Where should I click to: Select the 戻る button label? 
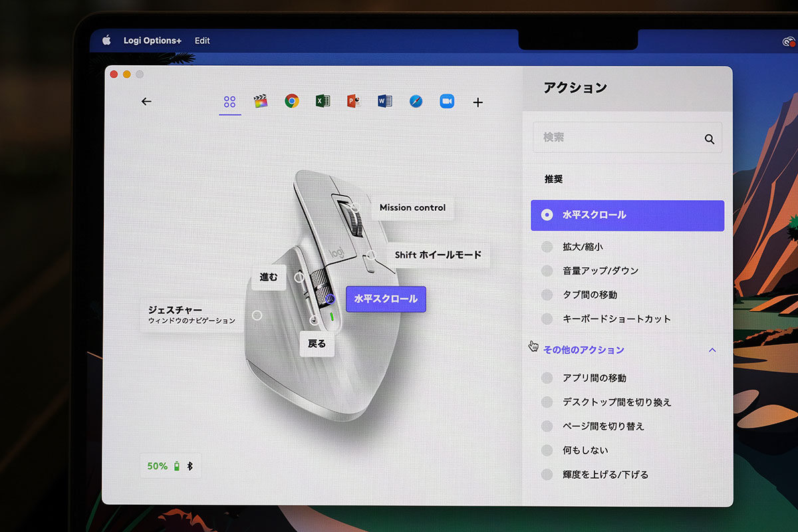point(317,344)
